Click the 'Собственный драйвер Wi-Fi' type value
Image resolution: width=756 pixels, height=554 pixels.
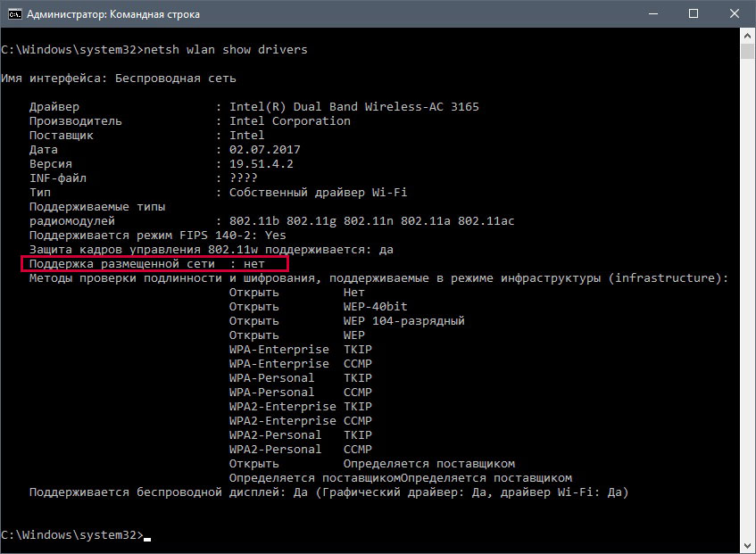(x=318, y=193)
